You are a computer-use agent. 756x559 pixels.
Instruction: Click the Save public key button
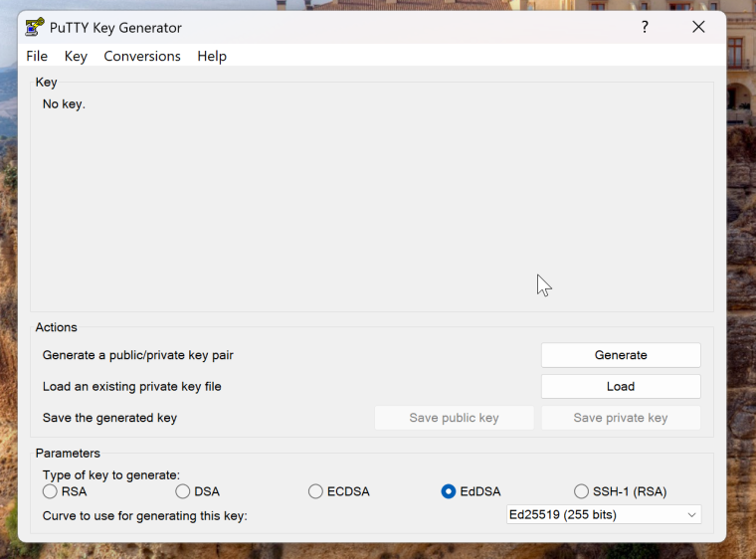(455, 418)
